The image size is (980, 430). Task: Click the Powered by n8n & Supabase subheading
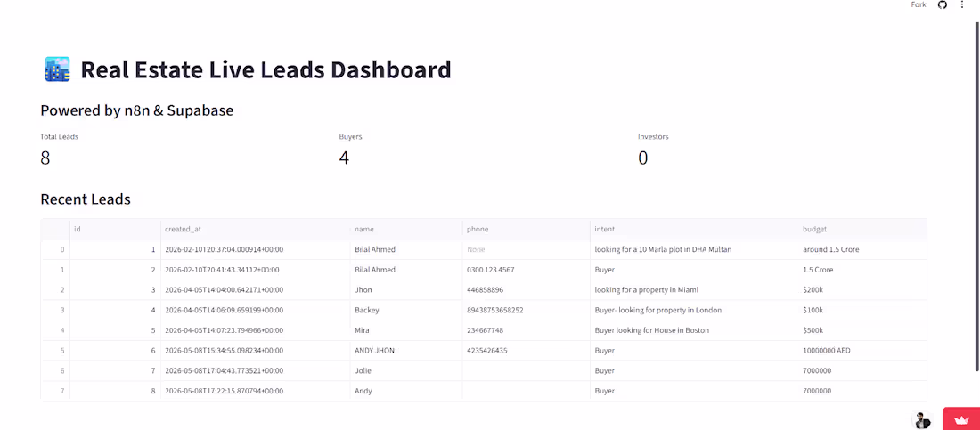click(x=137, y=110)
